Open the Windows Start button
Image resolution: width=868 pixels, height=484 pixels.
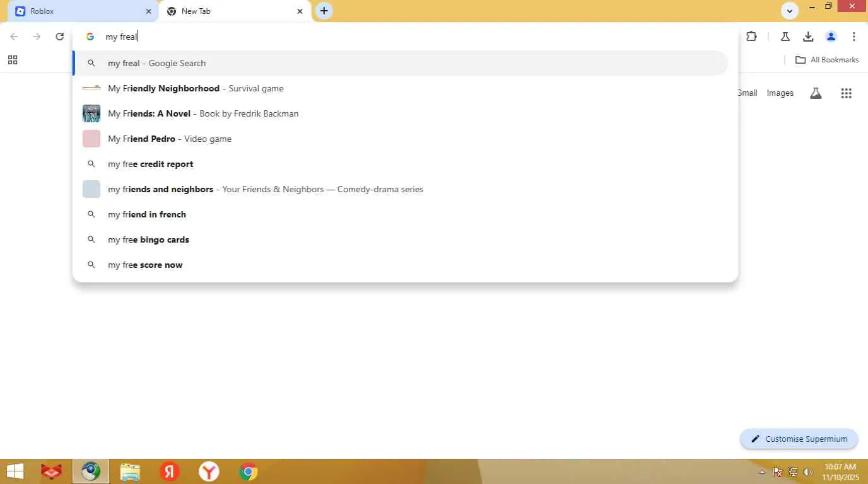[15, 471]
